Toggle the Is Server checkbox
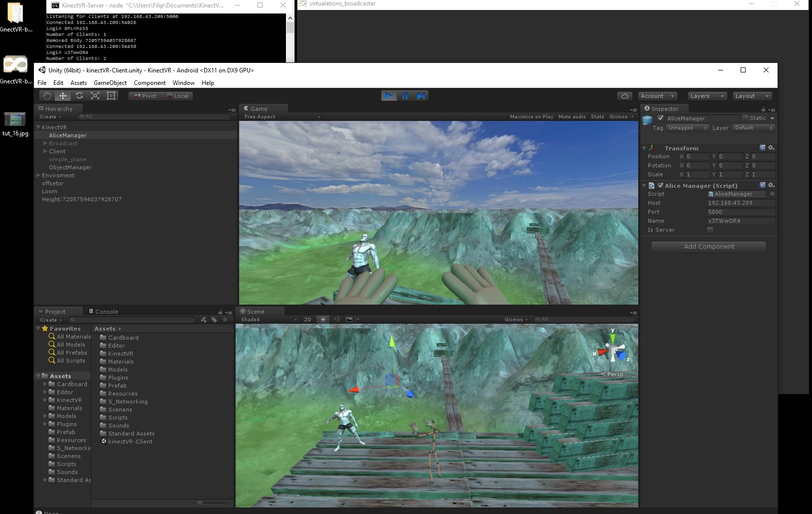 pyautogui.click(x=710, y=230)
